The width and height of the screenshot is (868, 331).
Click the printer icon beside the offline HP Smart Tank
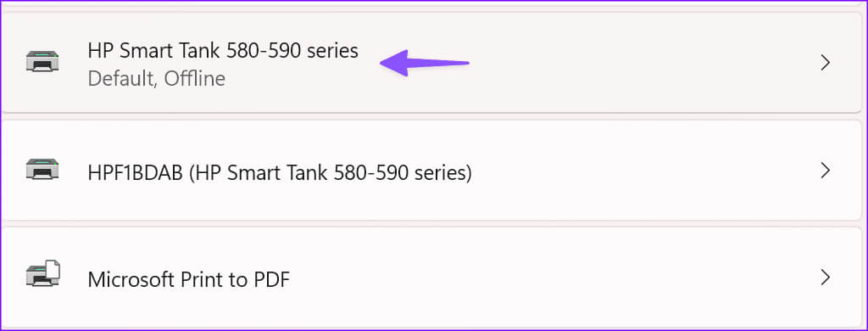(42, 60)
